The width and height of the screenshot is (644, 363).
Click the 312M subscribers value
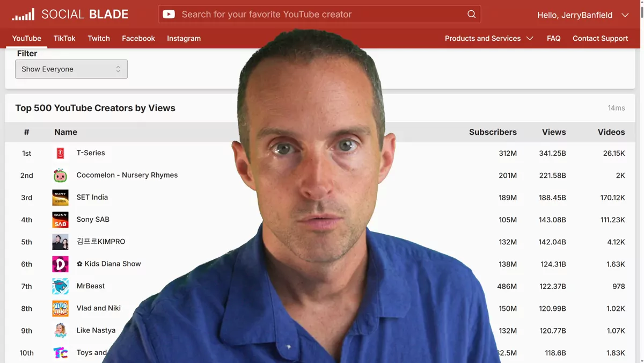(x=508, y=153)
